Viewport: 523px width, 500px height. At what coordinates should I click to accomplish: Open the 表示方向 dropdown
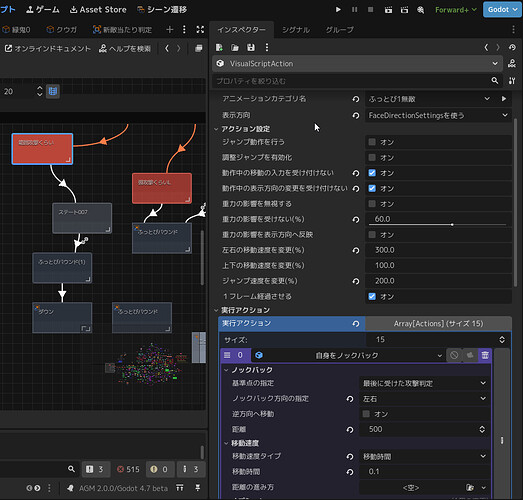pos(438,115)
